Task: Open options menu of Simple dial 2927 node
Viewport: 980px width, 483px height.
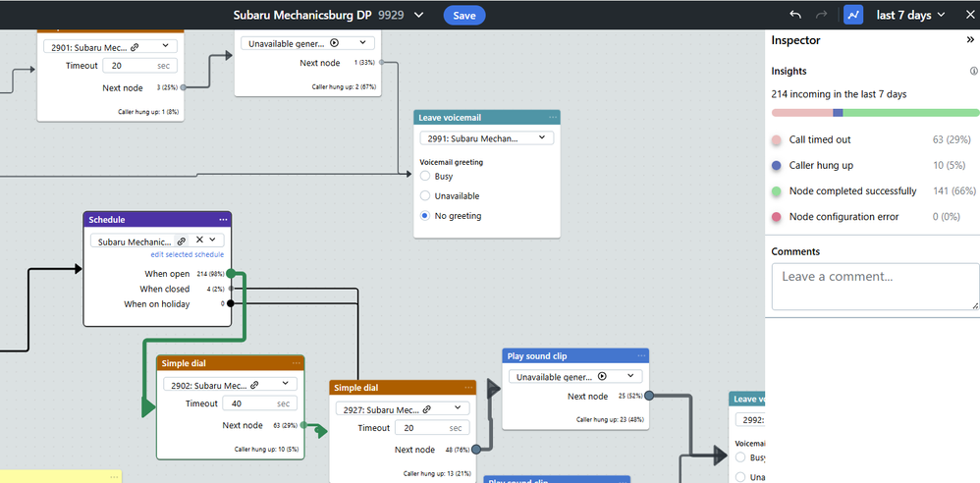Action: click(468, 388)
